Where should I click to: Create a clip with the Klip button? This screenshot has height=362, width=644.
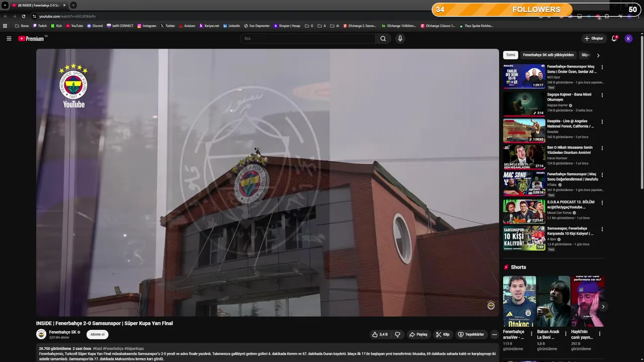443,334
